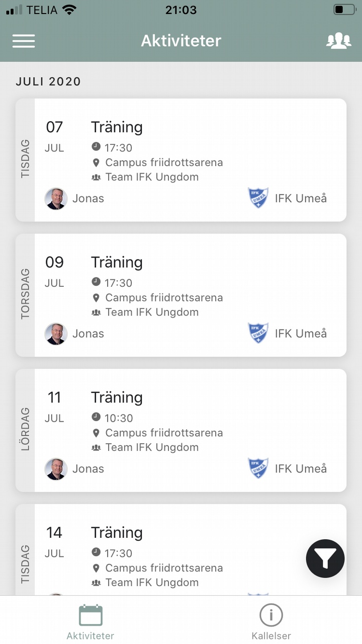
Task: Tap the floating filter button
Action: 325,558
